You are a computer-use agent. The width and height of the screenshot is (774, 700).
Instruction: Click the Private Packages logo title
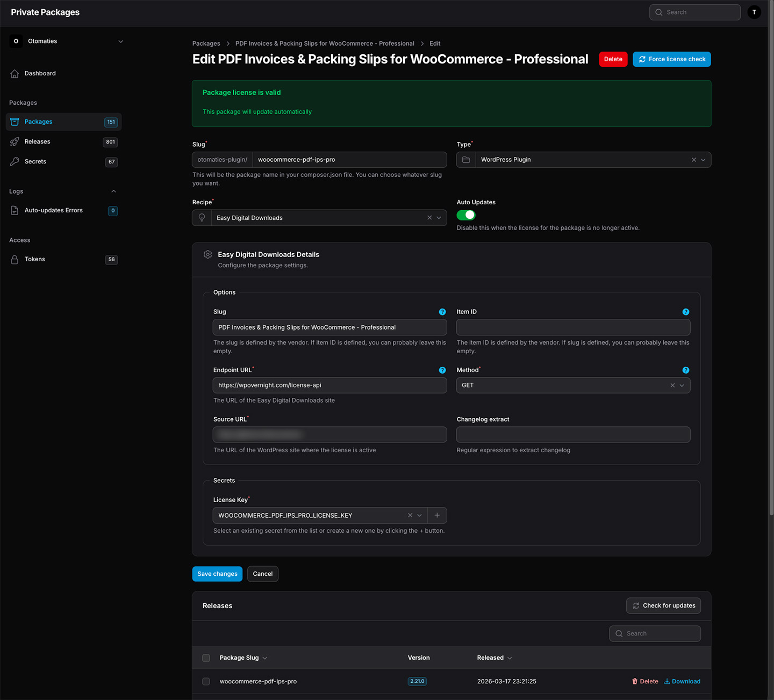[45, 12]
